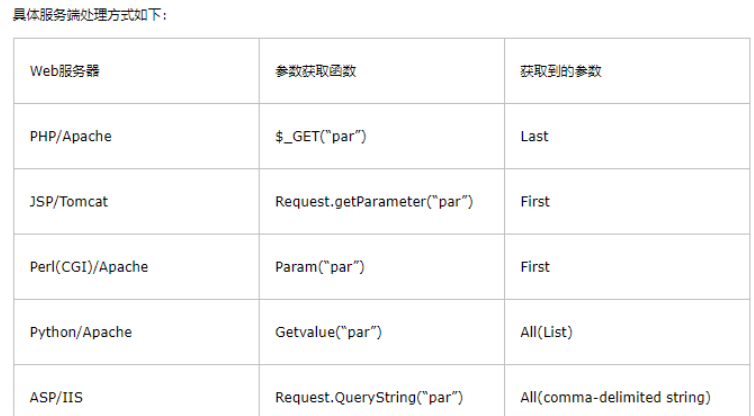Click the Web服务器 column header

click(65, 72)
